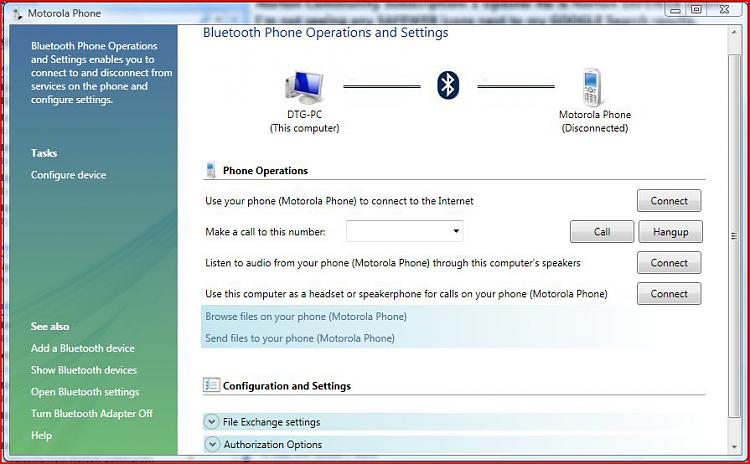
Task: Click the Tasks heading in sidebar
Action: pos(44,153)
